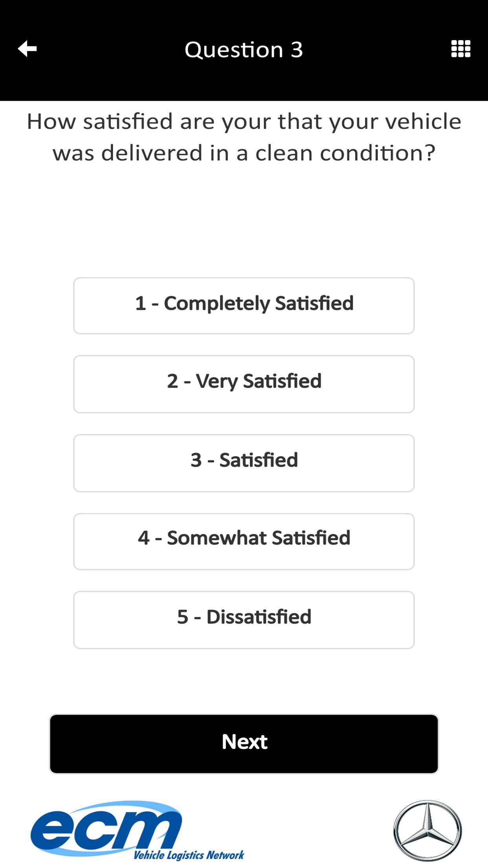The height and width of the screenshot is (868, 488).
Task: Rate vehicle cleanliness as Very Satisfied
Action: point(244,384)
